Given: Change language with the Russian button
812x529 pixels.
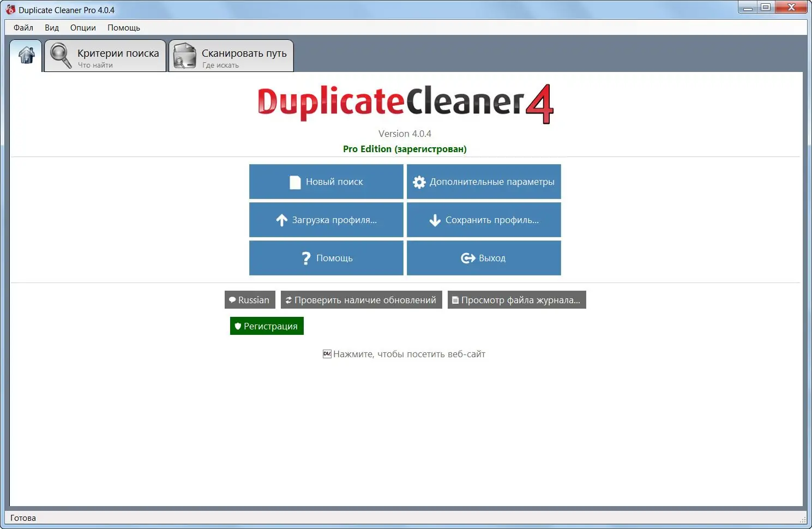Looking at the screenshot, I should pos(250,300).
